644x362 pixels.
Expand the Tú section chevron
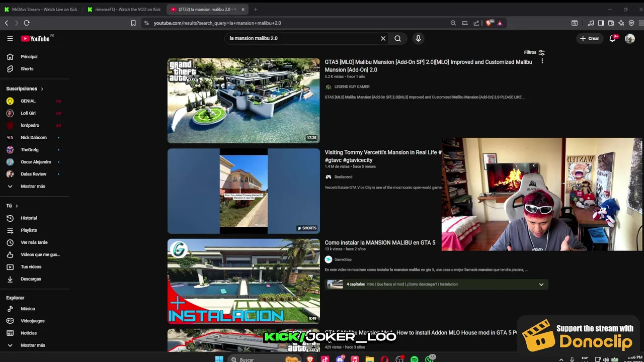click(x=16, y=206)
